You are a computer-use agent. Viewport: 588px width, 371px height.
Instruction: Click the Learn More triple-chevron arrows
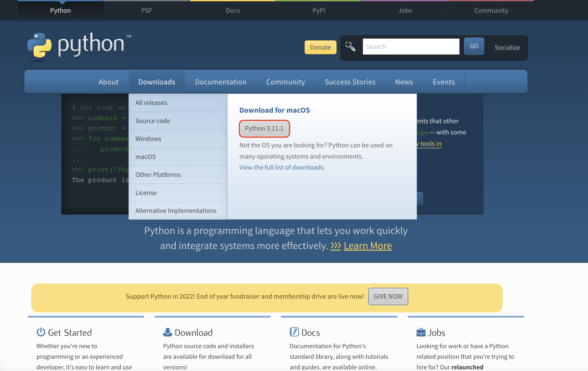click(336, 246)
